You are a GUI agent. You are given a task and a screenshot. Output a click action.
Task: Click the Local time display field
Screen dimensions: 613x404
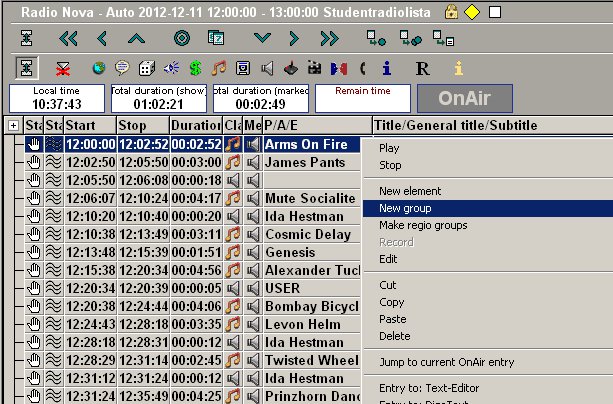pyautogui.click(x=57, y=98)
